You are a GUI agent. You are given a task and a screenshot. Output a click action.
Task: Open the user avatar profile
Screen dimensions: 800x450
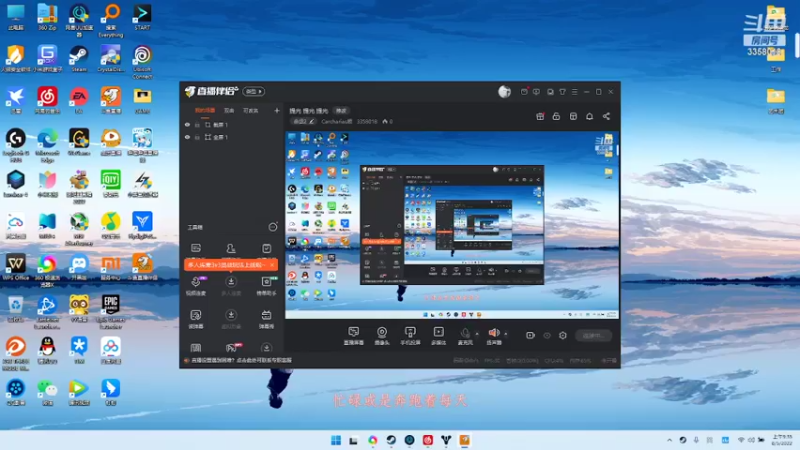pos(504,91)
